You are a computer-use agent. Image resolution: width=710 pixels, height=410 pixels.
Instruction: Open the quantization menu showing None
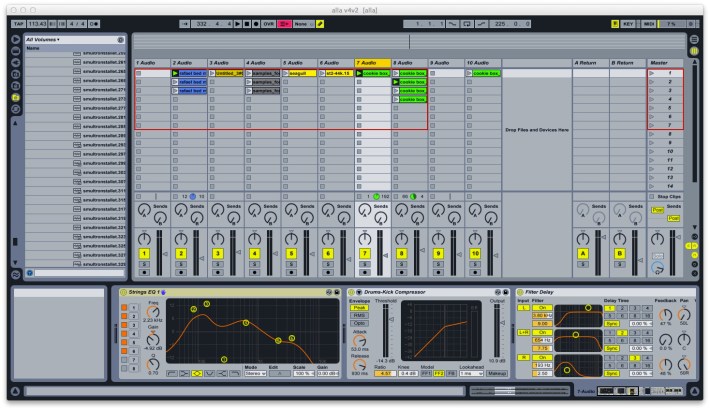tap(300, 22)
